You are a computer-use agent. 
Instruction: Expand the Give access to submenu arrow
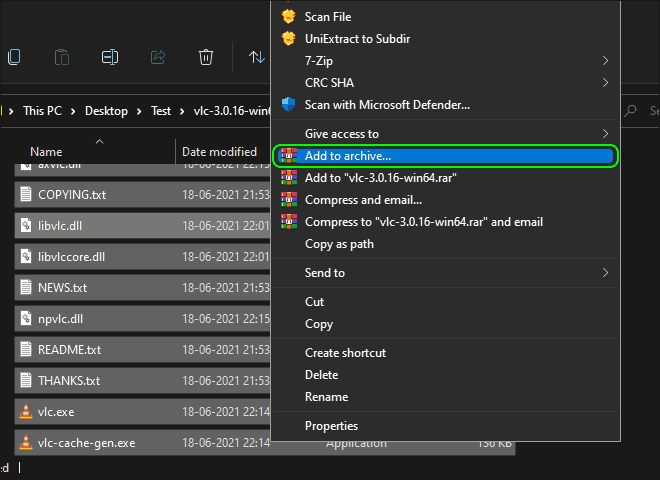[605, 133]
